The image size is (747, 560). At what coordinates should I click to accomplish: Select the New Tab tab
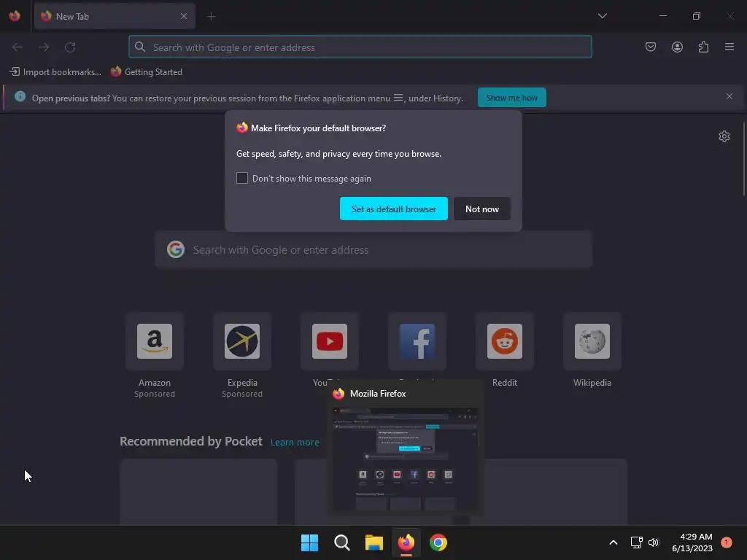[115, 16]
